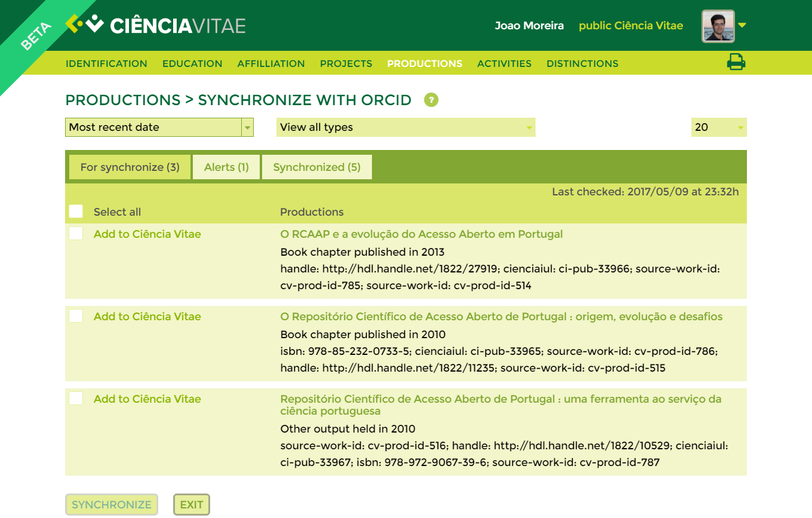Screen dimensions: 812x518
Task: Open the Activities section
Action: click(x=505, y=63)
